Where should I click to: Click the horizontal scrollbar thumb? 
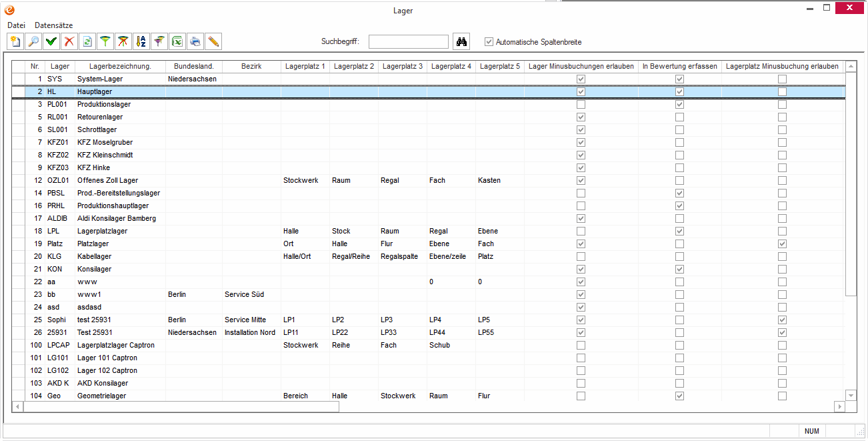tap(181, 406)
